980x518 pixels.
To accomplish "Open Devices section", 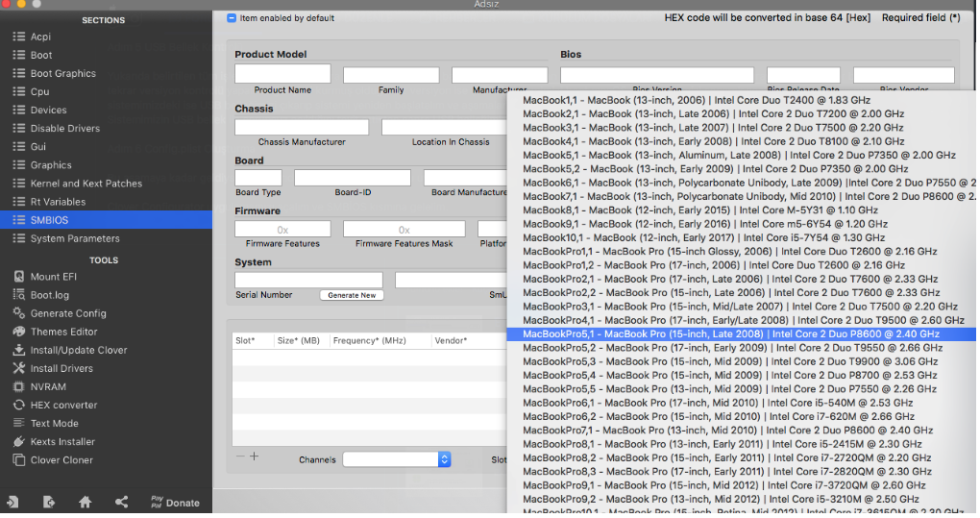I will pyautogui.click(x=48, y=110).
